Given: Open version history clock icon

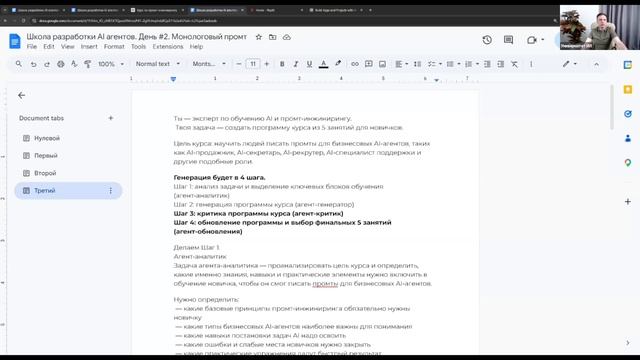Looking at the screenshot, I should (487, 40).
